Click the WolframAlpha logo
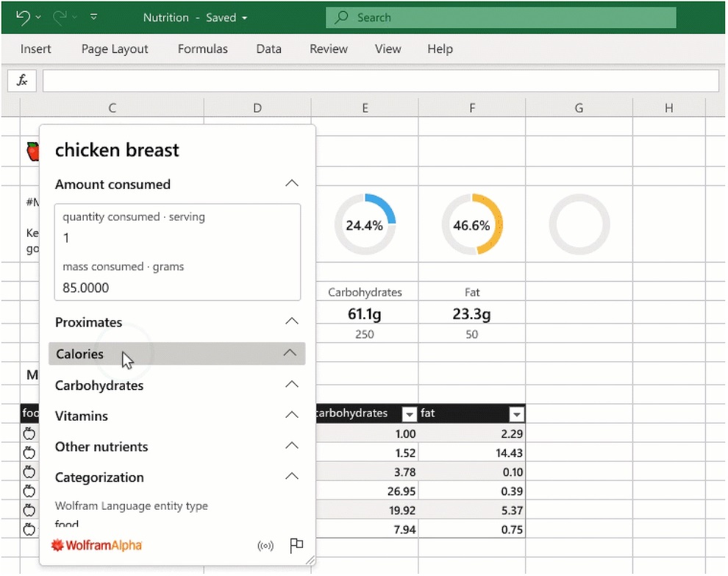This screenshot has height=576, width=728. [96, 545]
